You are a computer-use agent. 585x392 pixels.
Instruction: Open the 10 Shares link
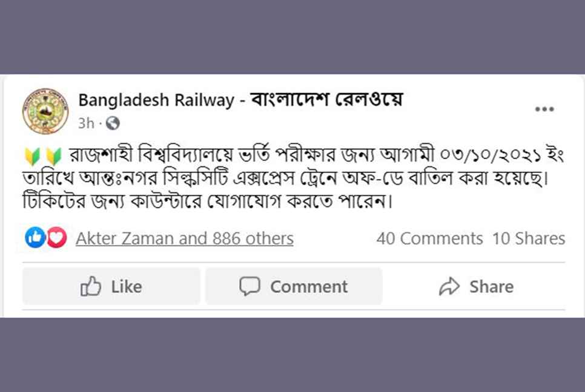click(529, 238)
